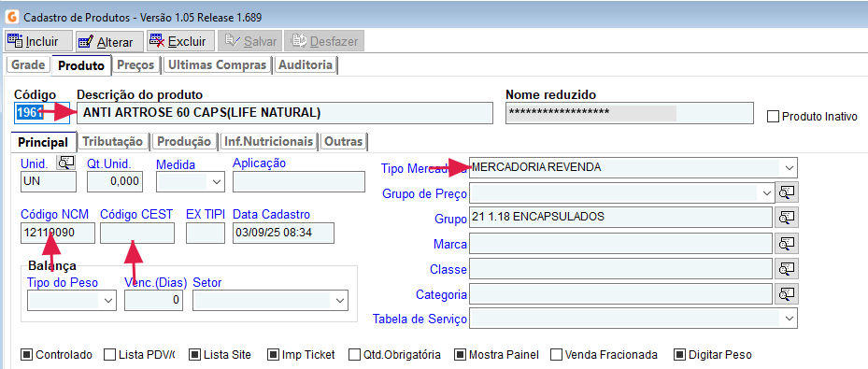The height and width of the screenshot is (369, 868).
Task: Open the Tipo do Peso dropdown
Action: tap(72, 301)
